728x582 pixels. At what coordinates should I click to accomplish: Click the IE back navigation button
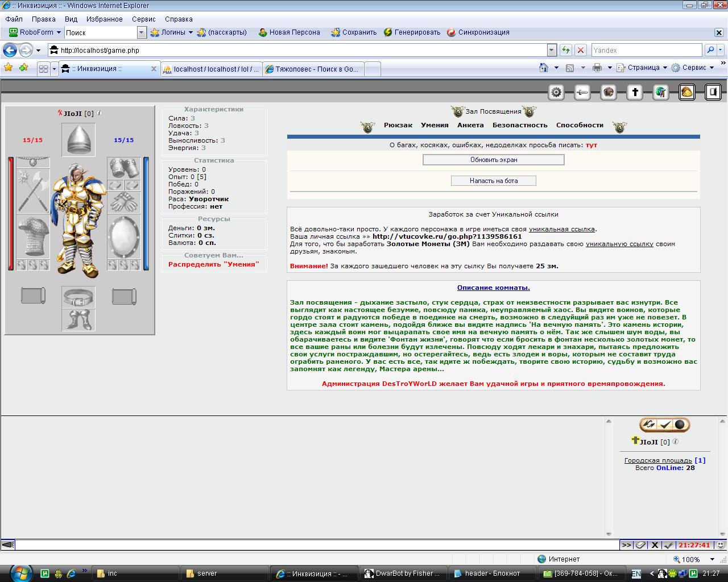[10, 50]
